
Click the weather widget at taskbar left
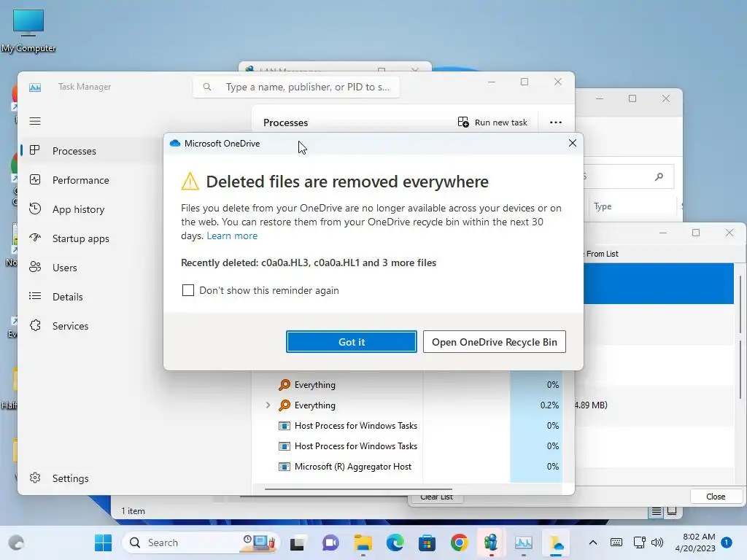point(16,542)
